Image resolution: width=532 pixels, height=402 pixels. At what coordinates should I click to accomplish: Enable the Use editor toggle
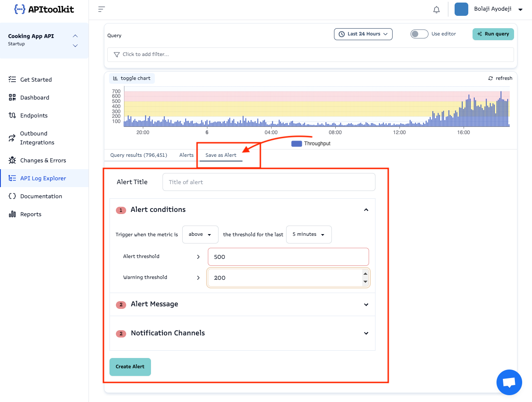(419, 34)
